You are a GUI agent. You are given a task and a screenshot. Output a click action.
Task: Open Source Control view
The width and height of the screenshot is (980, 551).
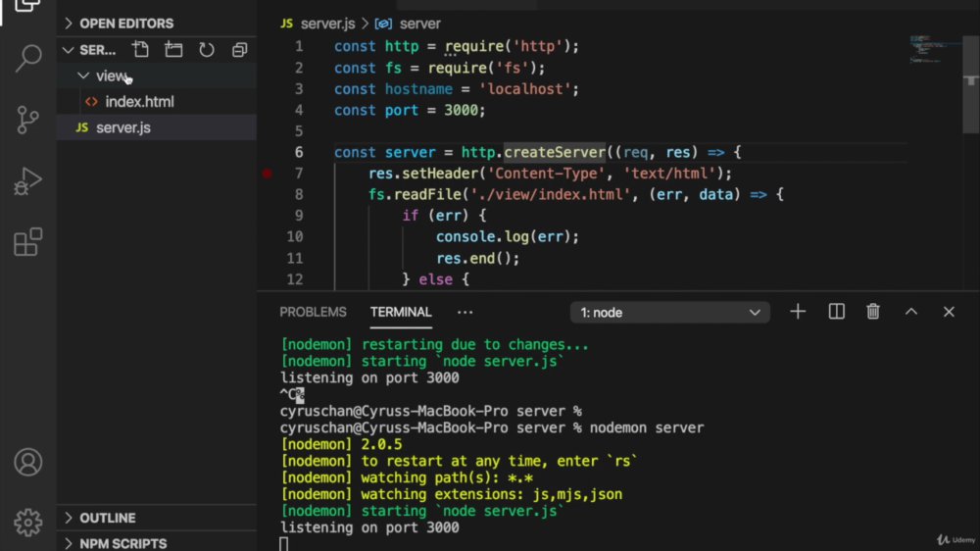point(27,120)
